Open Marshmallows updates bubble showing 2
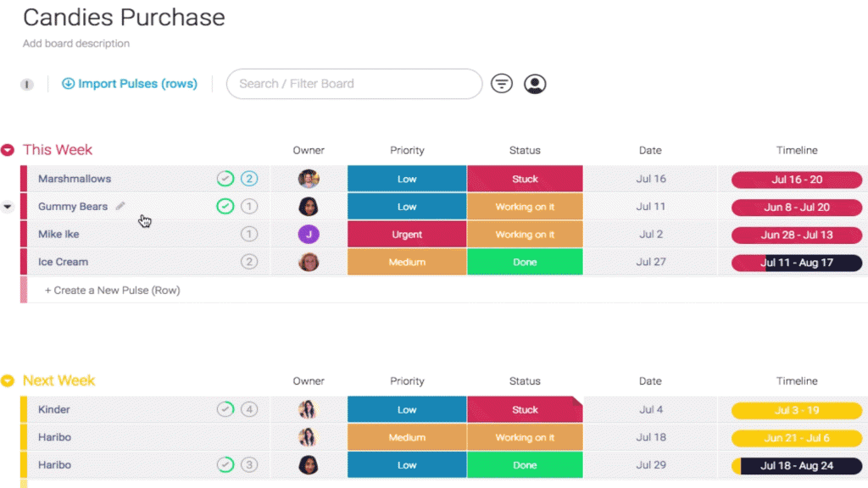Screen dimensions: 868x488 [249, 179]
